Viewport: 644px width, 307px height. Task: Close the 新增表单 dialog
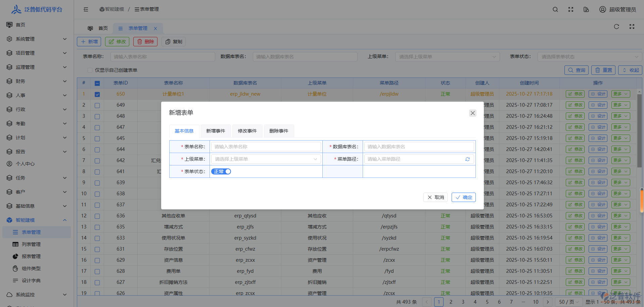473,113
